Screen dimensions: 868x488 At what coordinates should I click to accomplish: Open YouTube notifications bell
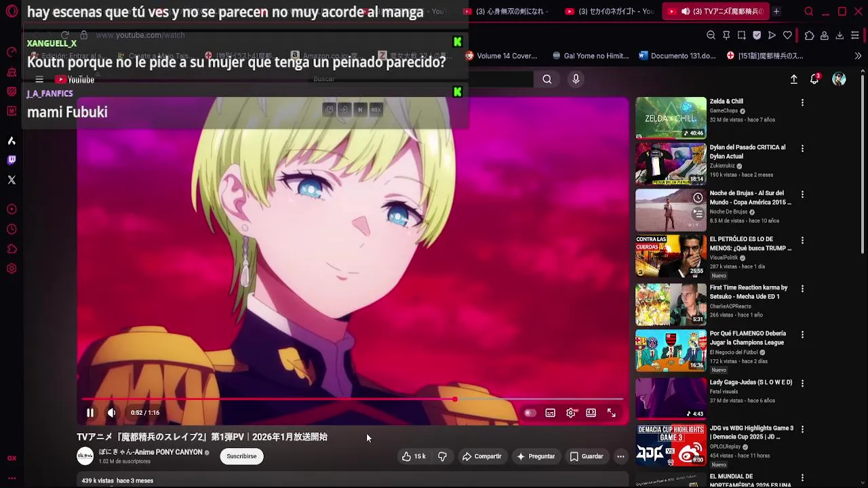(x=815, y=79)
